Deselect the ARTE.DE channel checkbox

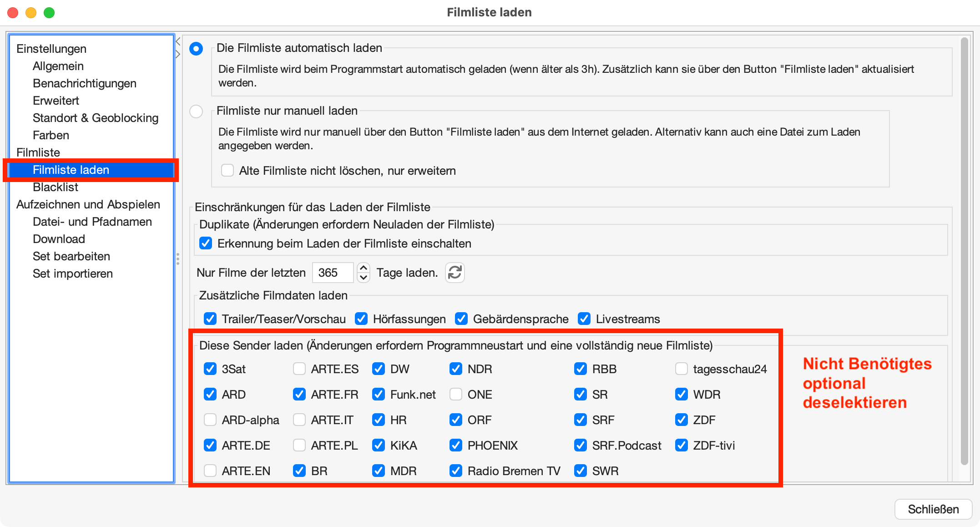pos(210,446)
